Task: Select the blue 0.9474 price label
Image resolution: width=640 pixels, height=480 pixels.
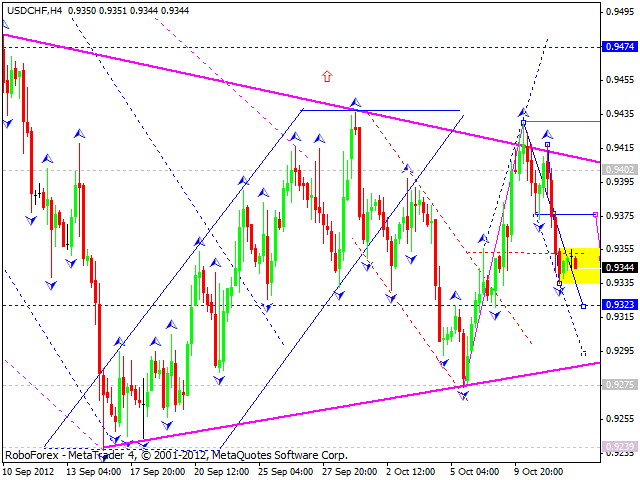Action: [620, 47]
